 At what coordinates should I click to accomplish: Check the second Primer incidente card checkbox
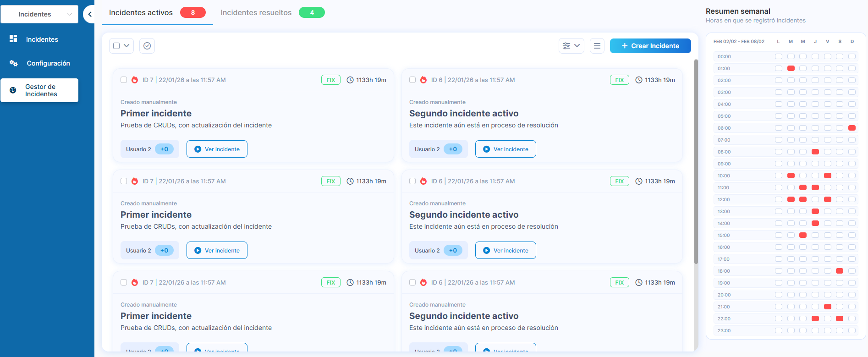(124, 181)
